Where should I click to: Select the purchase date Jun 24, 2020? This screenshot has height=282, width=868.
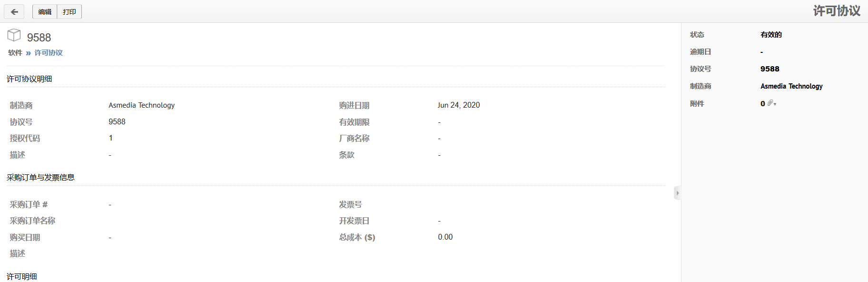459,105
